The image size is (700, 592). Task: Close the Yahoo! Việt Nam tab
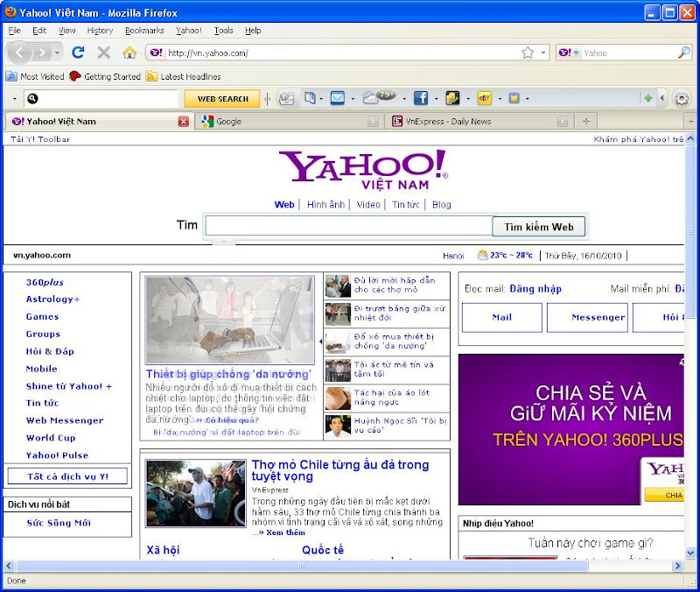(183, 122)
